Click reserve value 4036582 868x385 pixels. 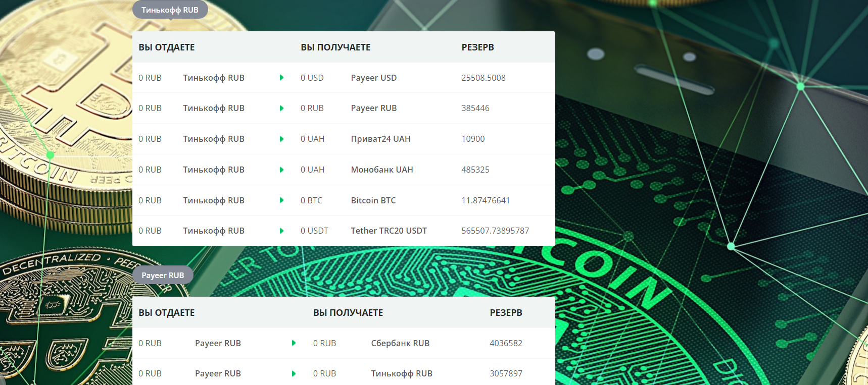(506, 343)
